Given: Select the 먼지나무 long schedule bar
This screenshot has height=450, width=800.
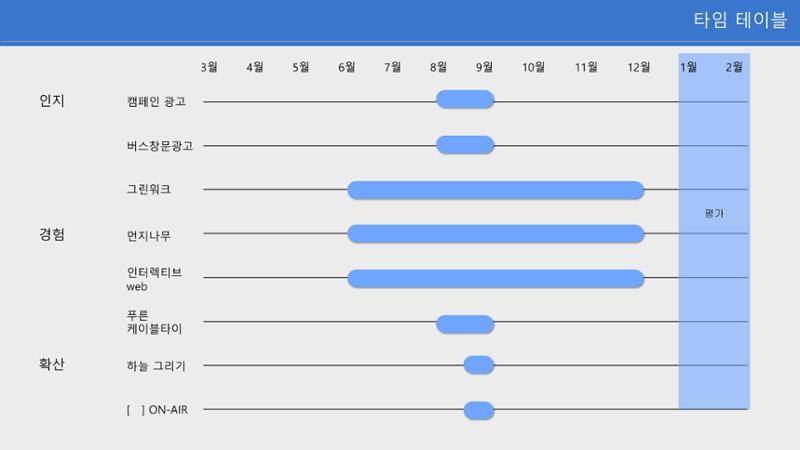Looking at the screenshot, I should [x=495, y=234].
